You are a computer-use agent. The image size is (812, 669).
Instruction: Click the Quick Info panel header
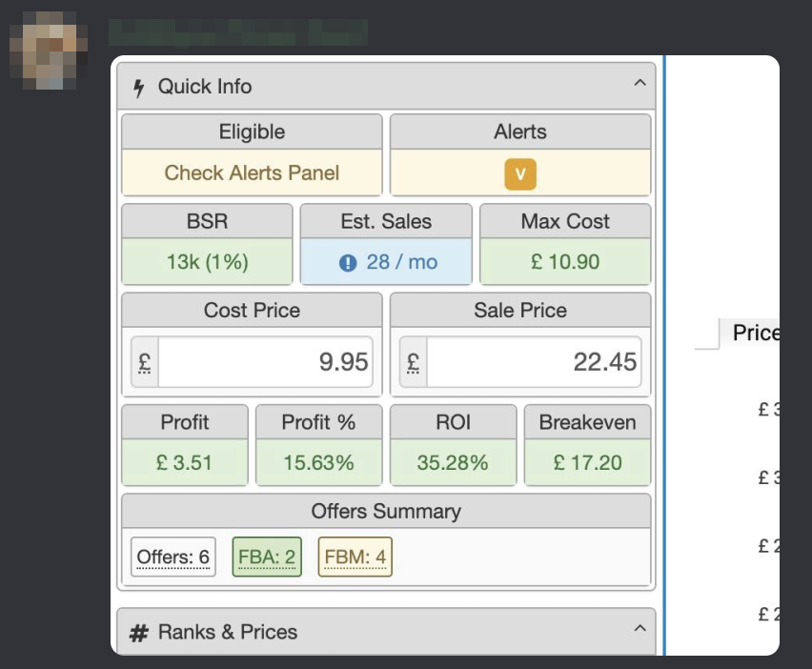coord(386,87)
